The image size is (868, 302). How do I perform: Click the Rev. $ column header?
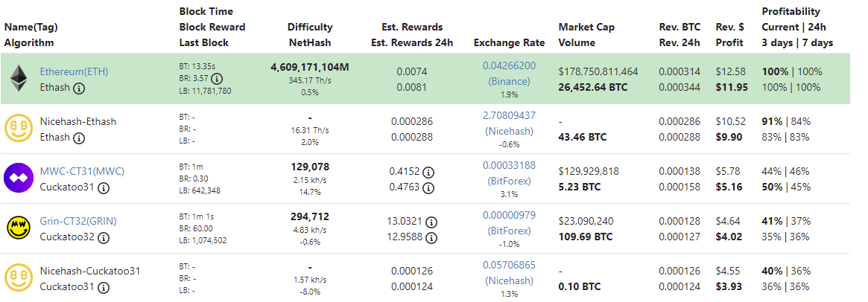click(729, 27)
